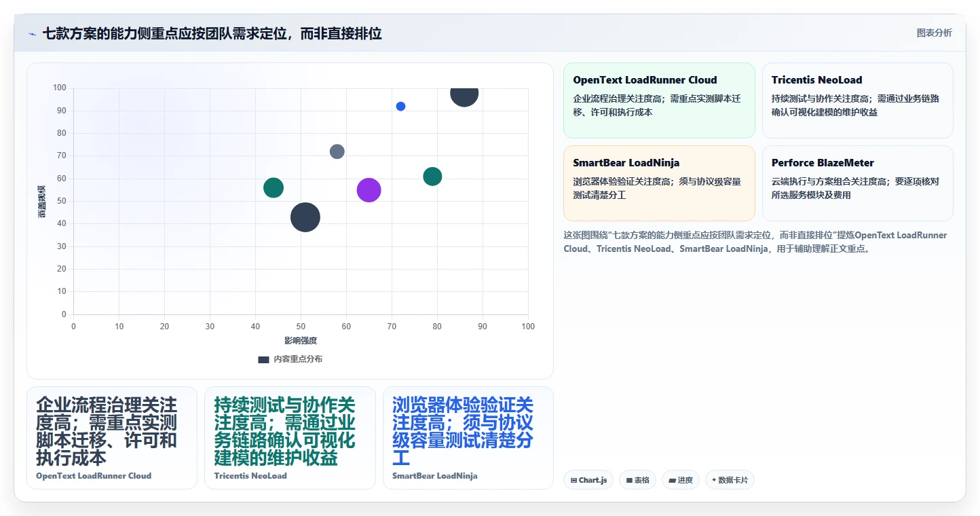Viewport: 980px width, 516px height.
Task: Click the blue 浏览器体验验证关注度高 summary card
Action: pyautogui.click(x=468, y=438)
